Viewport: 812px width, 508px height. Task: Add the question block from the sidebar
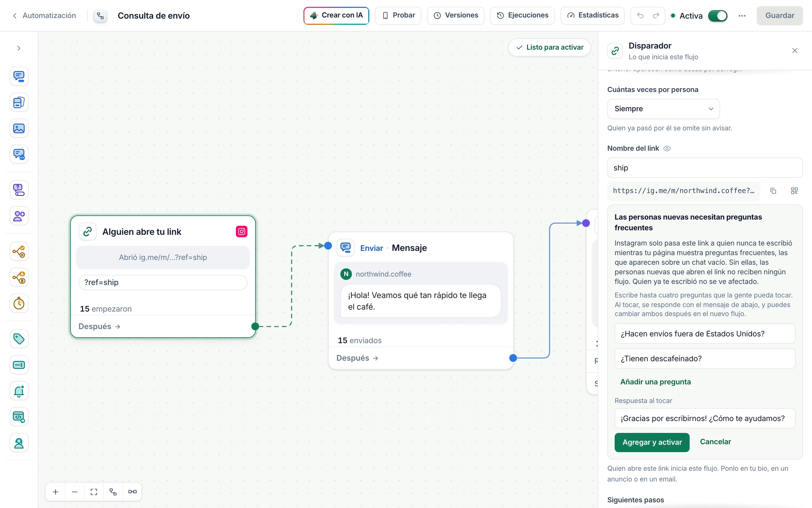pyautogui.click(x=19, y=190)
